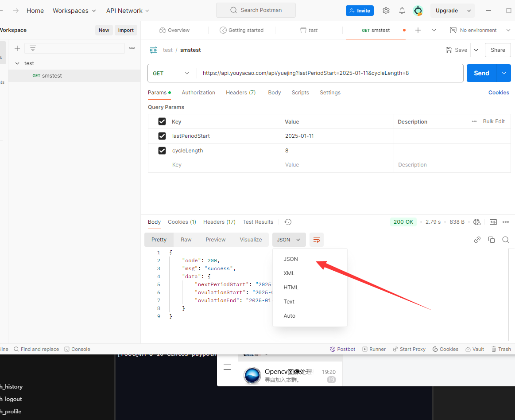Search in response body
Image resolution: width=515 pixels, height=420 pixels.
505,240
